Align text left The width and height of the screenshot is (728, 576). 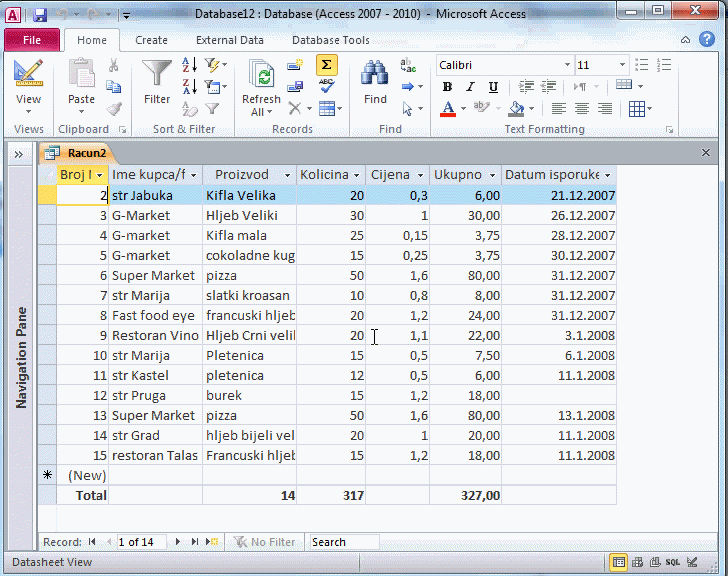[x=559, y=109]
